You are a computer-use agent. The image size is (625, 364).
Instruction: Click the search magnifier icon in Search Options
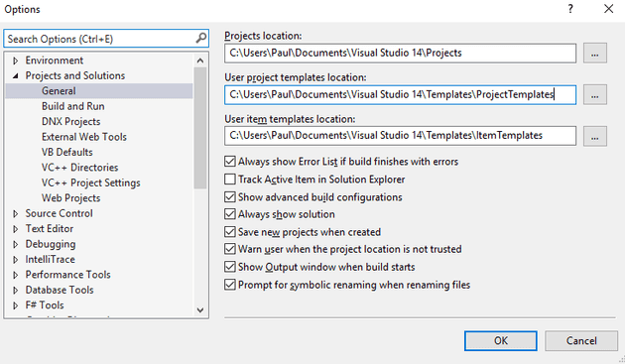[x=201, y=39]
